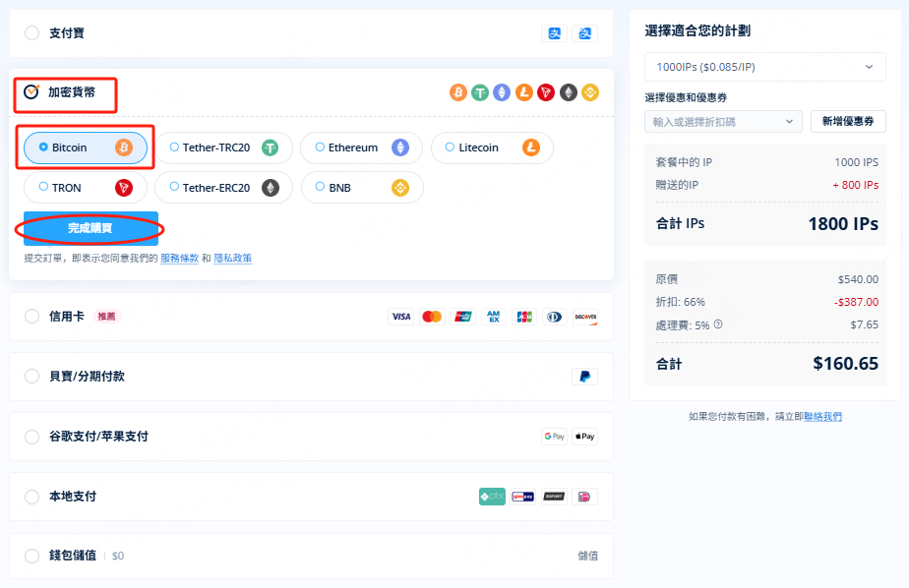The width and height of the screenshot is (909, 588).
Task: Select the 支付寶 payment method radio
Action: point(32,33)
